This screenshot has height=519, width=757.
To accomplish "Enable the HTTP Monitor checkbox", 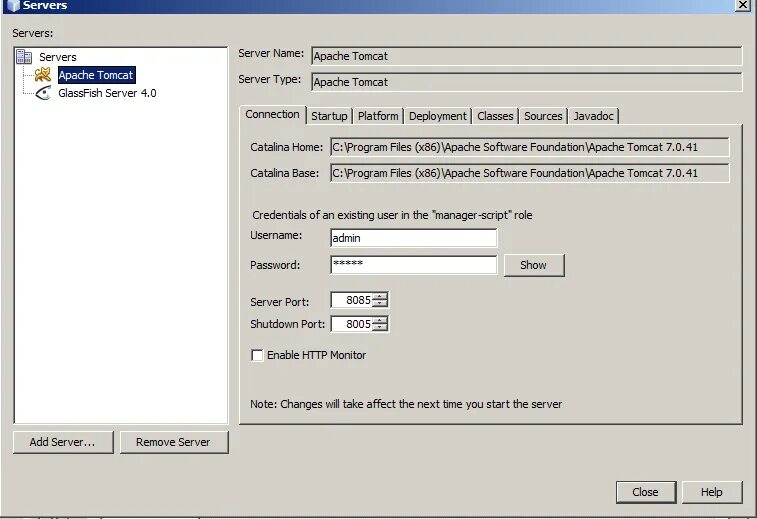I will pyautogui.click(x=257, y=355).
